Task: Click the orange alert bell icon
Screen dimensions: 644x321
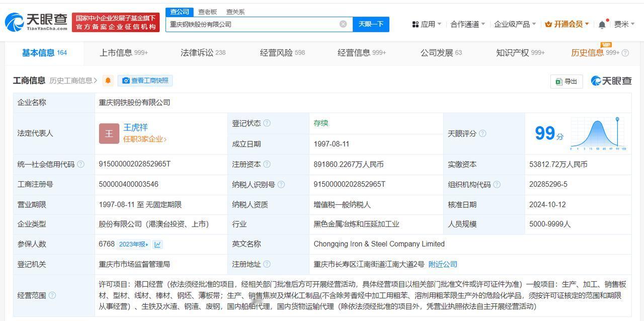Action: [x=108, y=81]
